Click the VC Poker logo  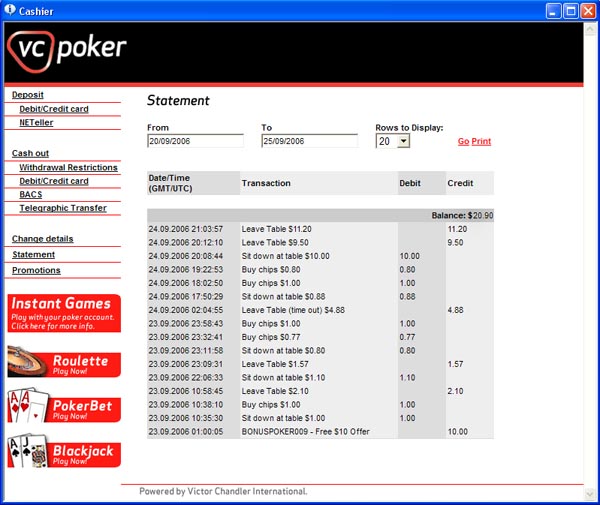click(x=67, y=51)
